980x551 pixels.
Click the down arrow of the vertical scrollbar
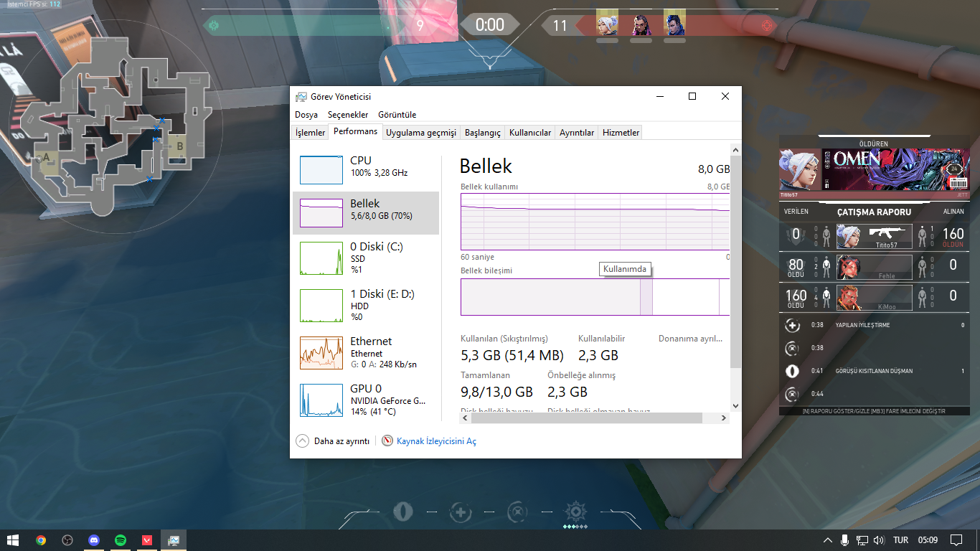point(735,406)
